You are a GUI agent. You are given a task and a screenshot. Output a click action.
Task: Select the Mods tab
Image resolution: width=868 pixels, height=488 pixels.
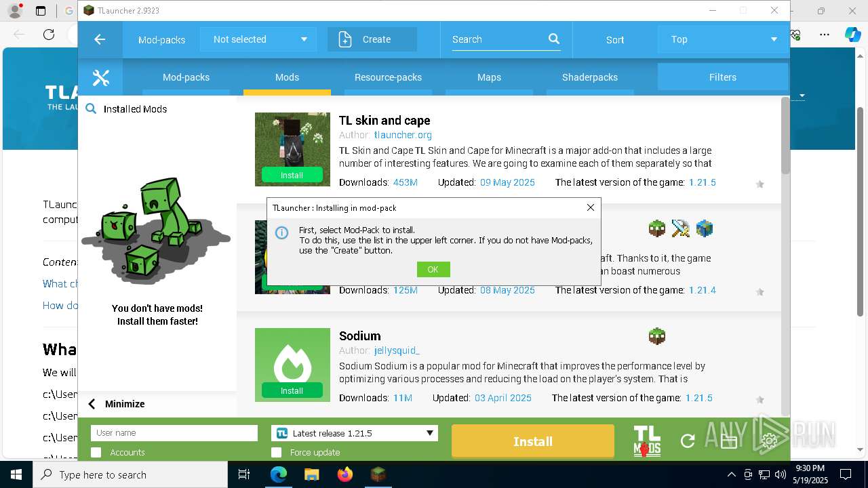pyautogui.click(x=287, y=77)
